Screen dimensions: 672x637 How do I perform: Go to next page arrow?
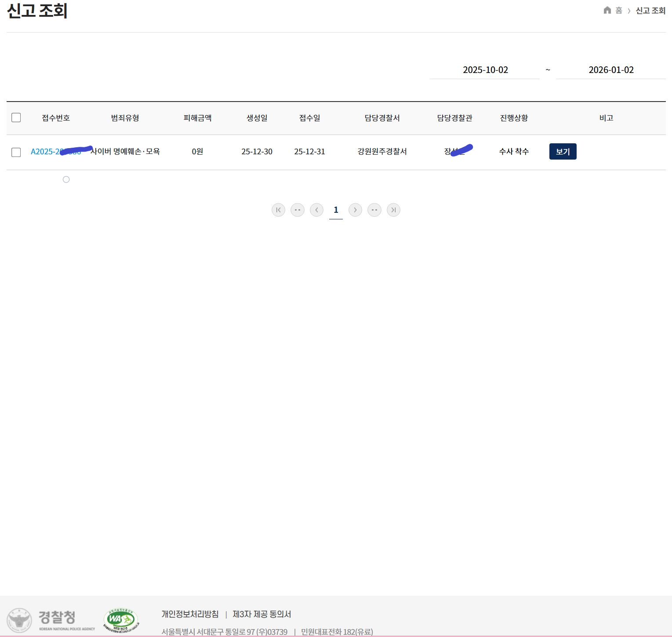(x=355, y=210)
